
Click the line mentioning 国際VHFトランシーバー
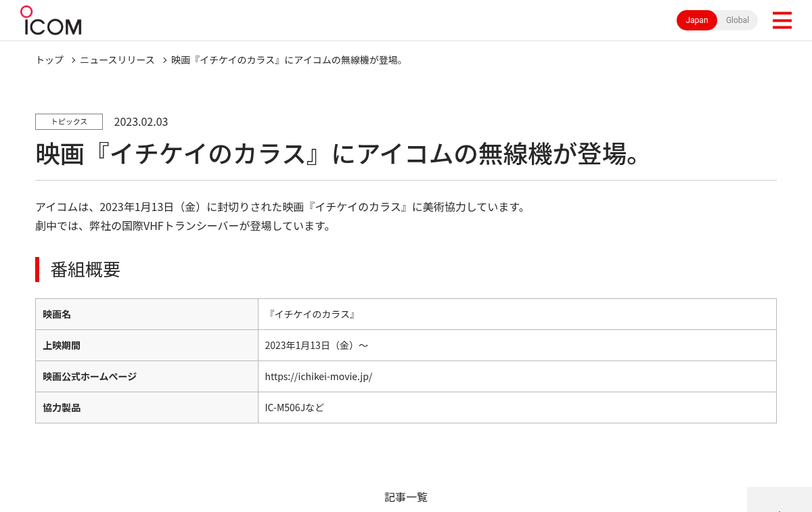click(x=184, y=226)
